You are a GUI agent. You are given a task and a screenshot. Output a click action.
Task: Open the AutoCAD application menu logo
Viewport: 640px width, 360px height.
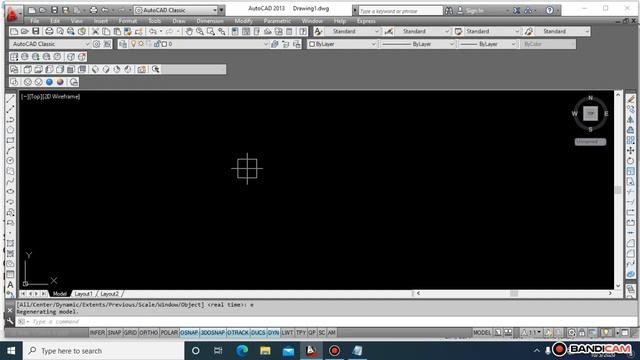click(12, 13)
